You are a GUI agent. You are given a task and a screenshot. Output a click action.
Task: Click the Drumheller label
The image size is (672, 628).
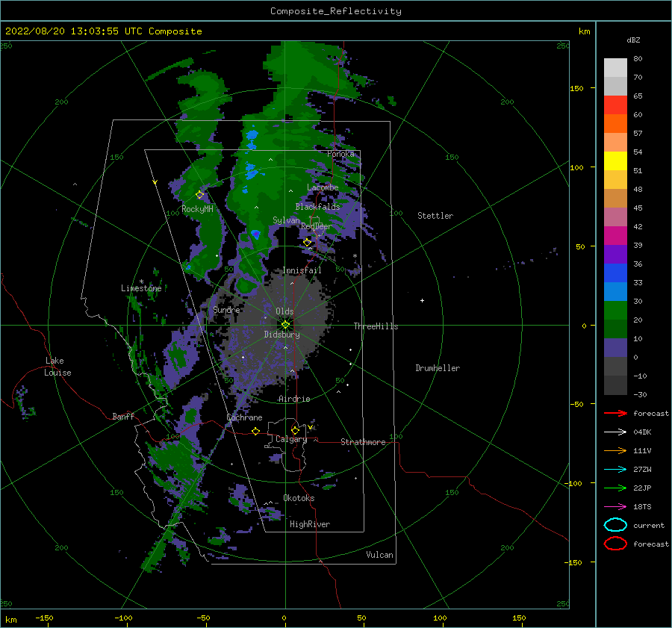438,368
